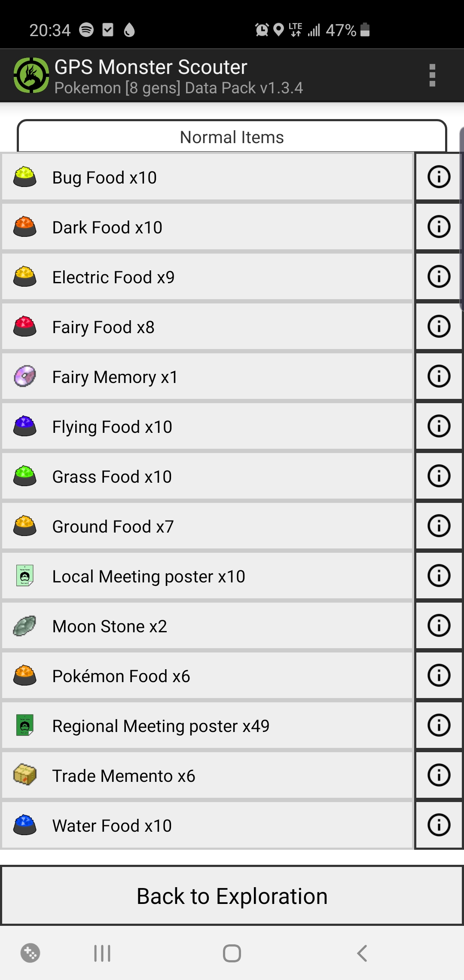View Moon Stone info details

tap(439, 625)
